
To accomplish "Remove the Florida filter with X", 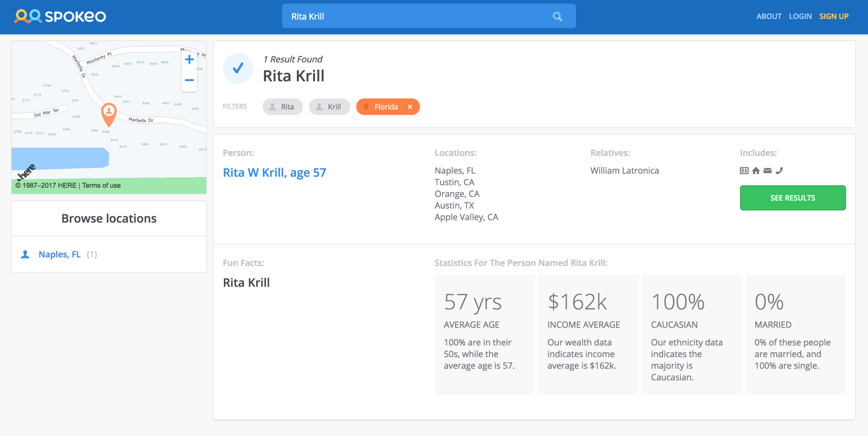I will pyautogui.click(x=410, y=107).
